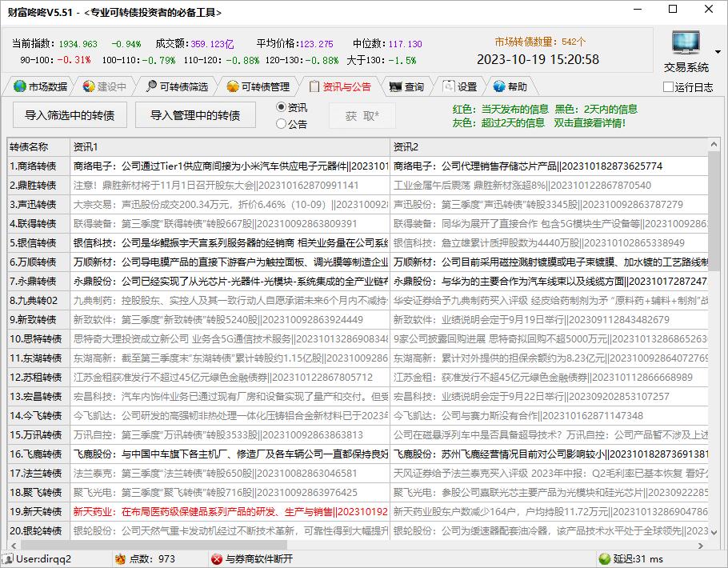Click the 资讯2 column header

coord(550,147)
